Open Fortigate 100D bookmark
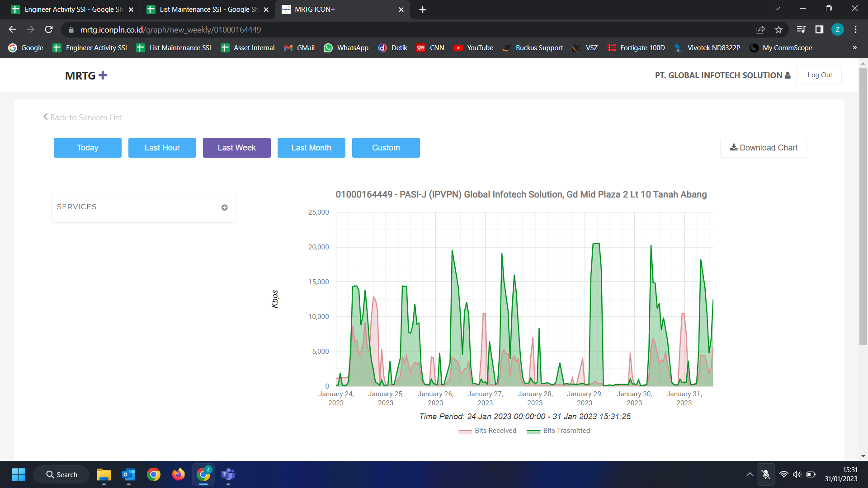868x488 pixels. (x=636, y=48)
